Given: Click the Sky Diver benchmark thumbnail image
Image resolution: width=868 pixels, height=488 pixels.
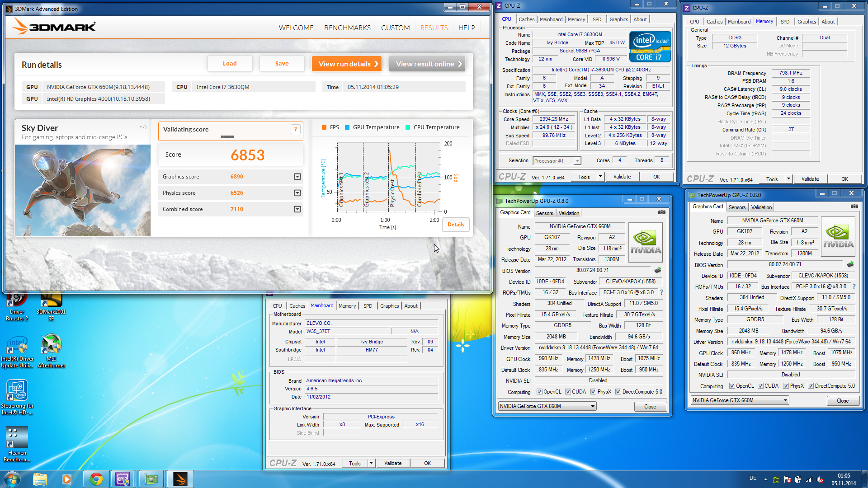Looking at the screenshot, I should click(83, 190).
